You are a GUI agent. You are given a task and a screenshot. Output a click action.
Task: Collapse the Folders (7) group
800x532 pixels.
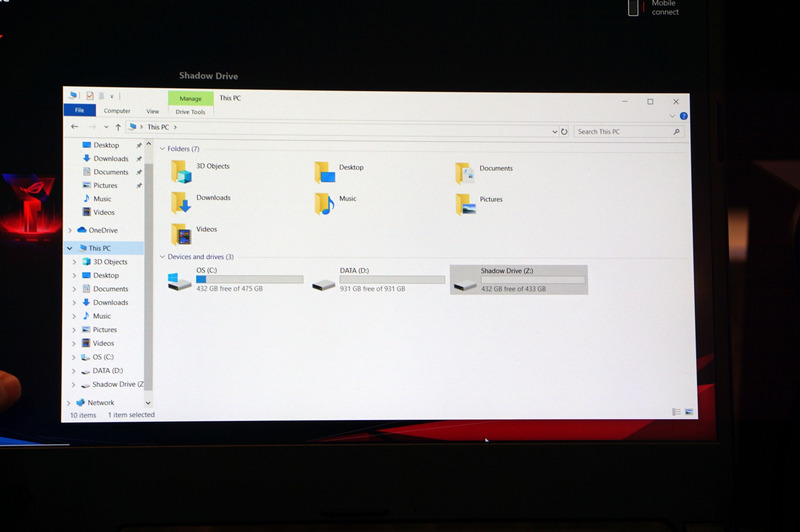point(163,148)
